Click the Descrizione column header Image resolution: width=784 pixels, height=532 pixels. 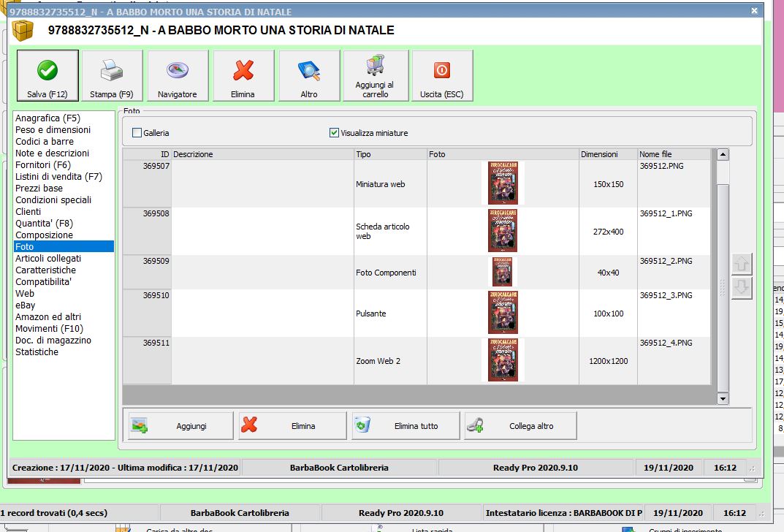[x=262, y=154]
